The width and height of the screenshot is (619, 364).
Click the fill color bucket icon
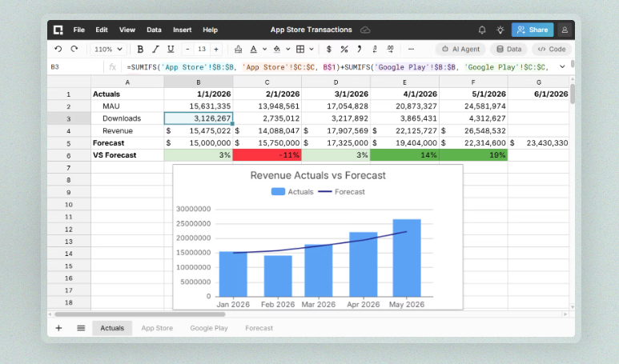(277, 50)
